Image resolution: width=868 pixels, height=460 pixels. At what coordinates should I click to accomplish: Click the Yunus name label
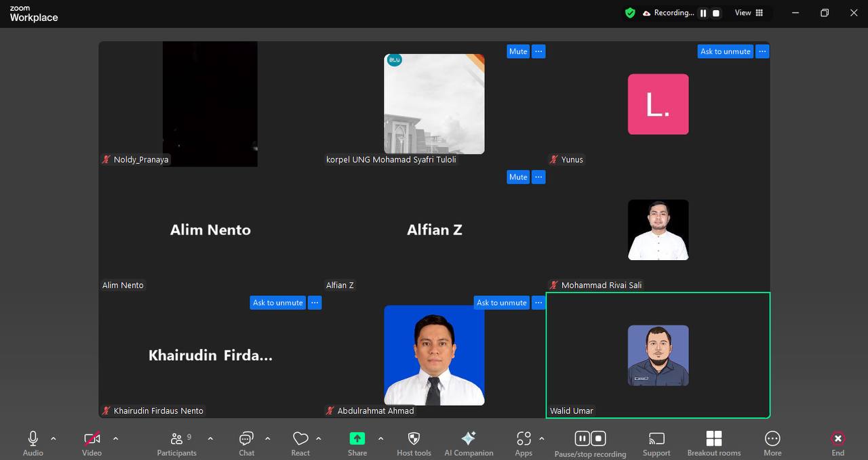point(566,160)
